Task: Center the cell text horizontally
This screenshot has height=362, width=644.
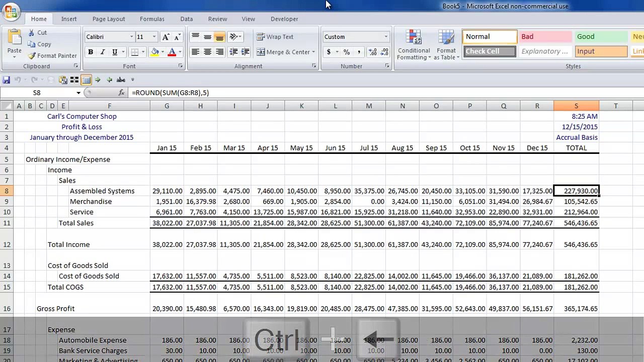Action: coord(207,52)
